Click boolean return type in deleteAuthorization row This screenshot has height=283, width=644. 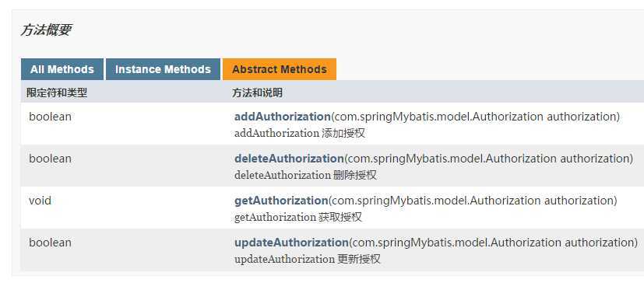[x=50, y=159]
